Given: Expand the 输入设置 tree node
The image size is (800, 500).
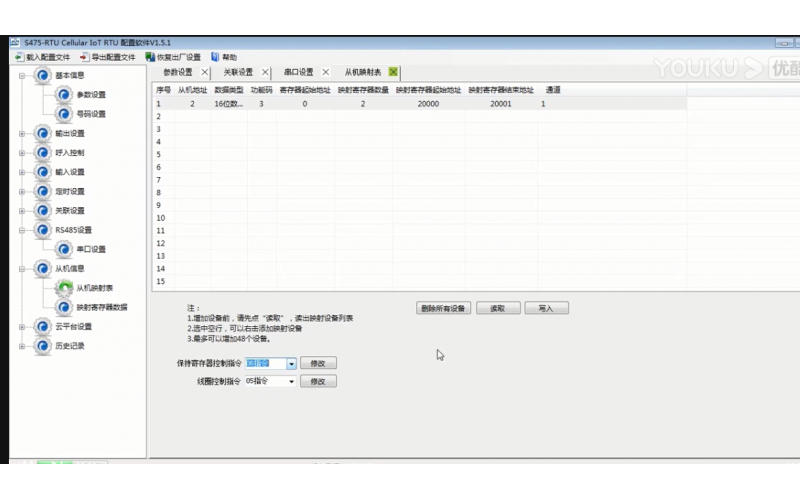Looking at the screenshot, I should tap(22, 172).
